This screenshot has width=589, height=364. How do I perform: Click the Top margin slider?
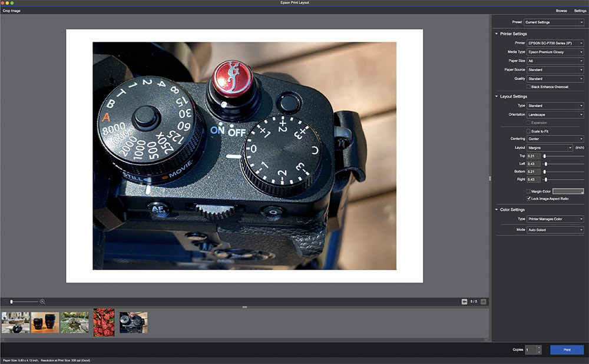(x=545, y=156)
